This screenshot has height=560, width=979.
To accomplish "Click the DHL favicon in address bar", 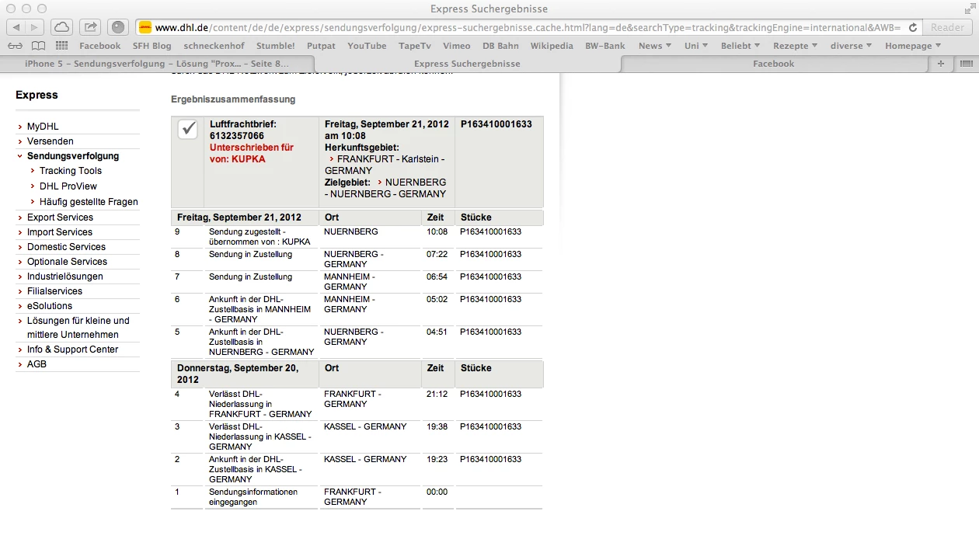I will pyautogui.click(x=145, y=27).
